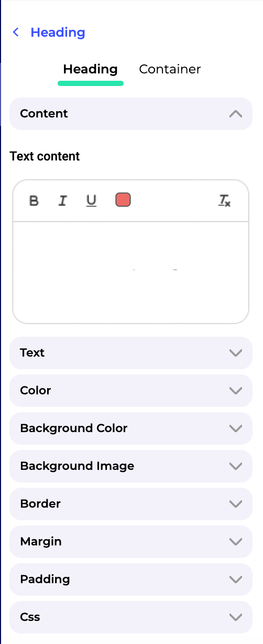263x644 pixels.
Task: Expand the Background Color section
Action: point(131,428)
